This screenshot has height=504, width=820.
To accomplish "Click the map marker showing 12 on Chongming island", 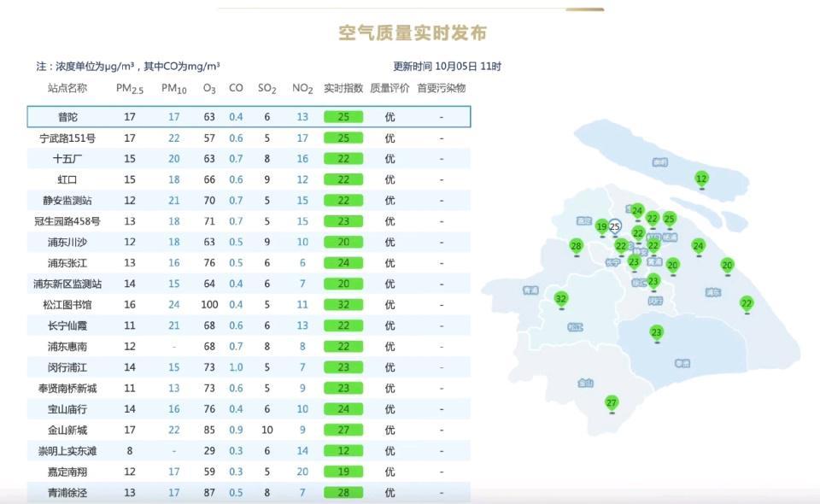I will (x=701, y=179).
